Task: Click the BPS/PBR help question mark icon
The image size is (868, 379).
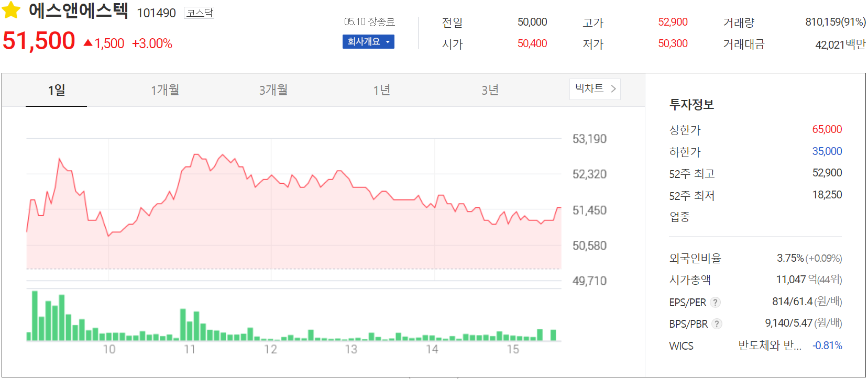Action: point(717,324)
